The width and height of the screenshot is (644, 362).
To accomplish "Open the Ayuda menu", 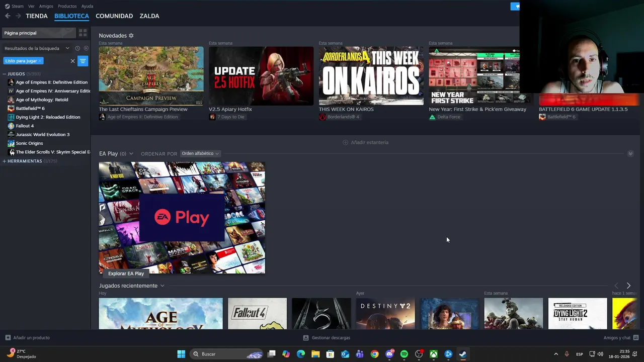I will click(x=87, y=6).
